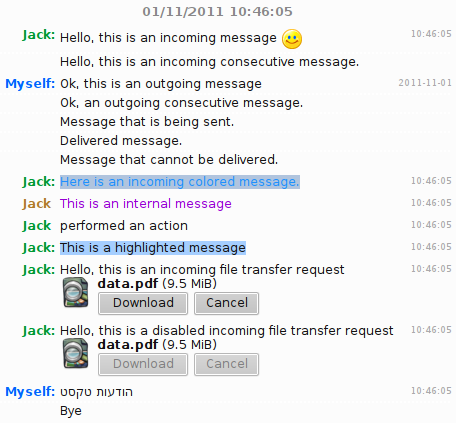Click the Hebrew text message

pyautogui.click(x=96, y=392)
